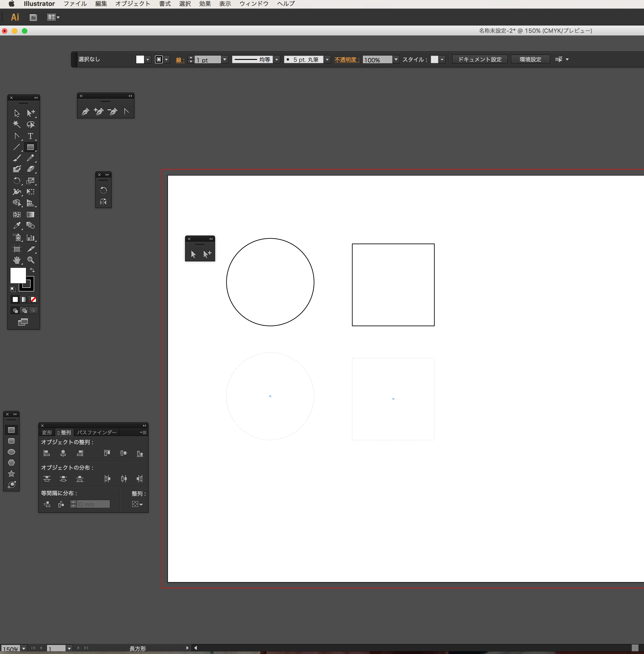644x654 pixels.
Task: Switch to the パスファインダー tab
Action: click(96, 433)
